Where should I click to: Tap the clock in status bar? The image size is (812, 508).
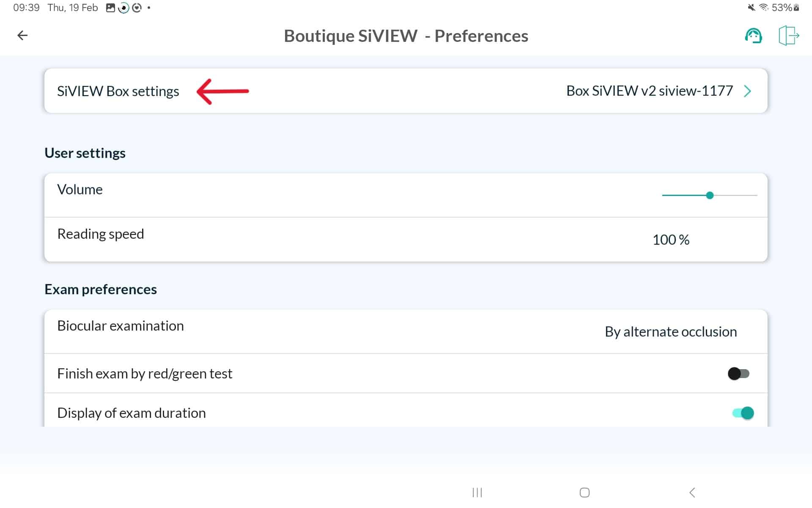[26, 8]
